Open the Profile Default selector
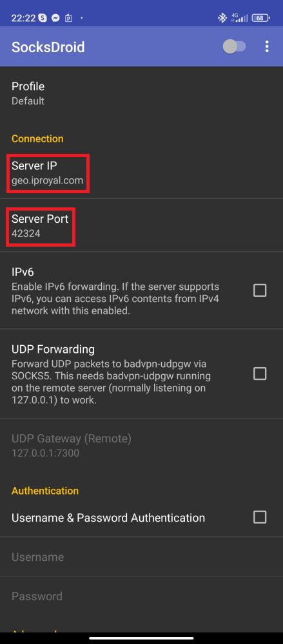Image resolution: width=283 pixels, height=644 pixels. 142,93
